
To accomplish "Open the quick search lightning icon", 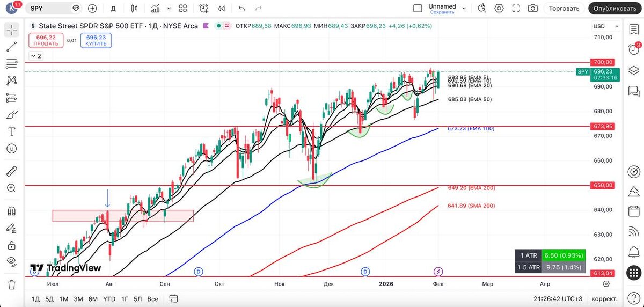I will (x=481, y=8).
